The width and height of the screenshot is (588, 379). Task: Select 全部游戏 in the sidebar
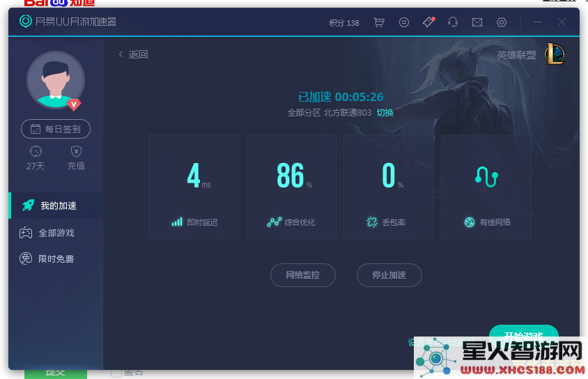click(x=56, y=233)
